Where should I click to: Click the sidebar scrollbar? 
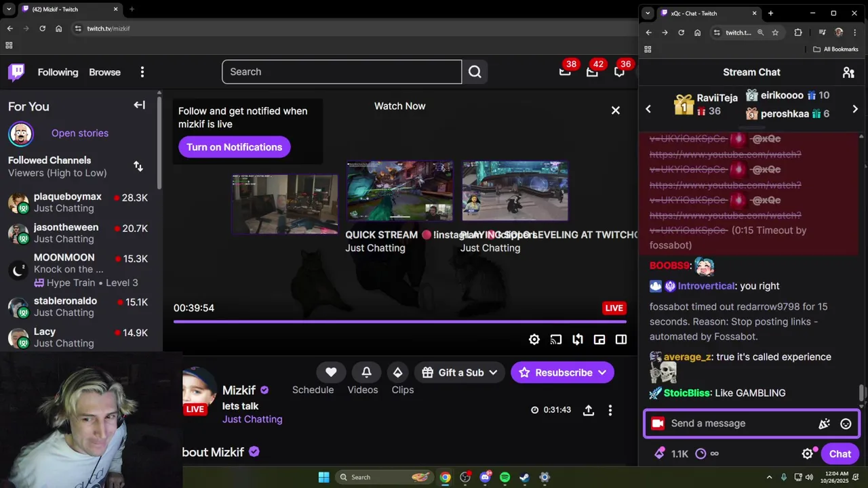[159, 142]
